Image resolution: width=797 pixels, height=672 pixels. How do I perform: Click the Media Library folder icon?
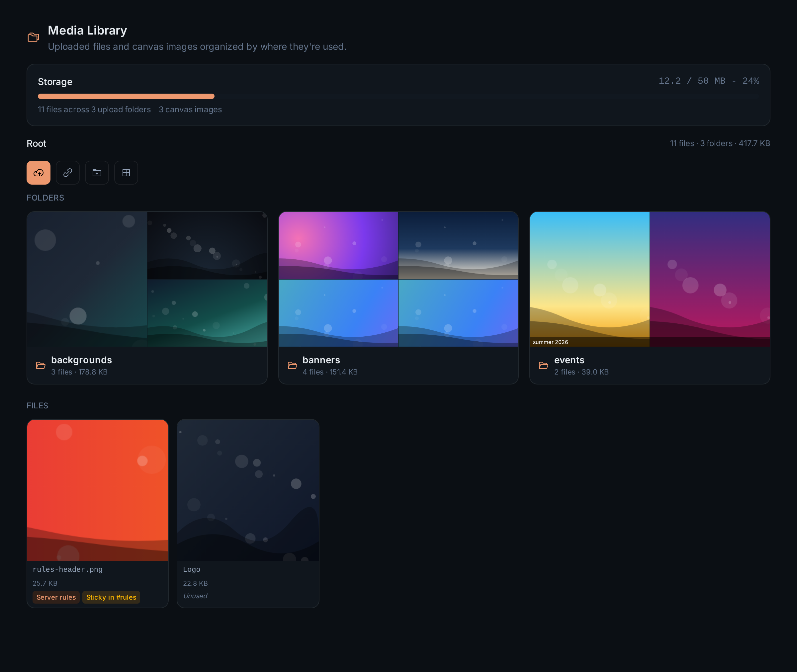point(34,37)
